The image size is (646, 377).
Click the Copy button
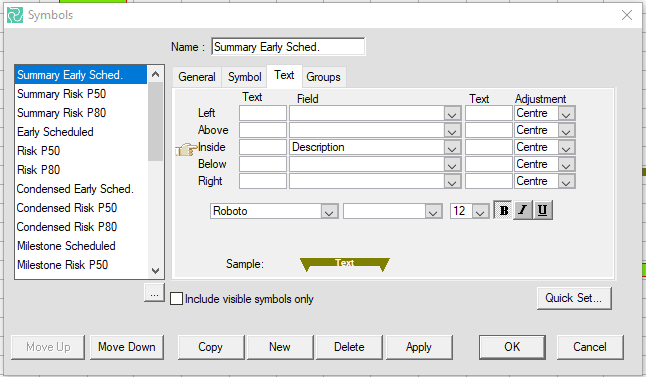211,347
